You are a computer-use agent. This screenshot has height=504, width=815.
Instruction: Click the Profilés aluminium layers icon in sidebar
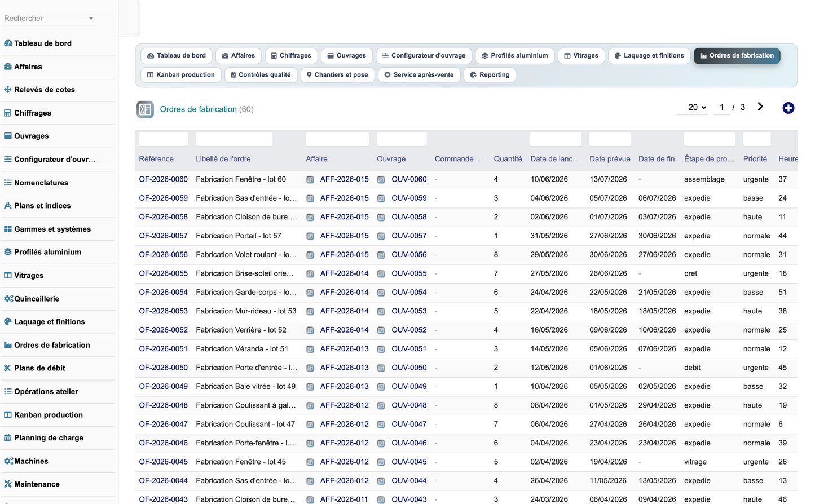(x=8, y=252)
